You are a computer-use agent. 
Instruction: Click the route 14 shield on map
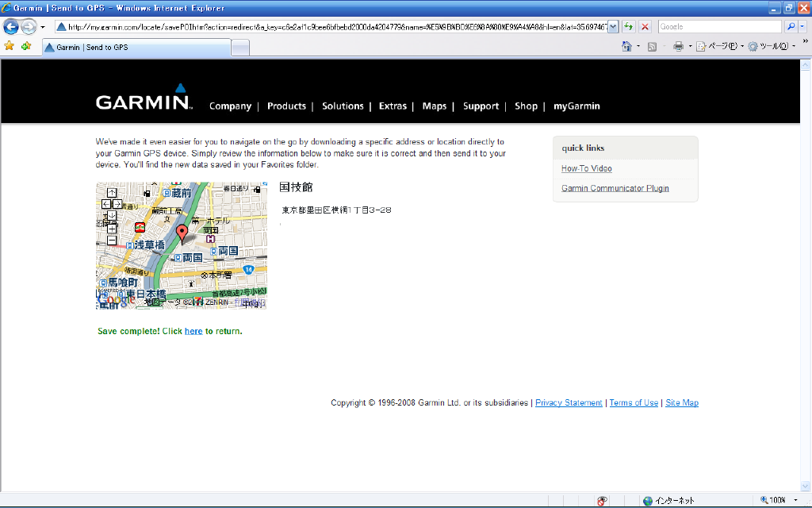click(x=248, y=270)
